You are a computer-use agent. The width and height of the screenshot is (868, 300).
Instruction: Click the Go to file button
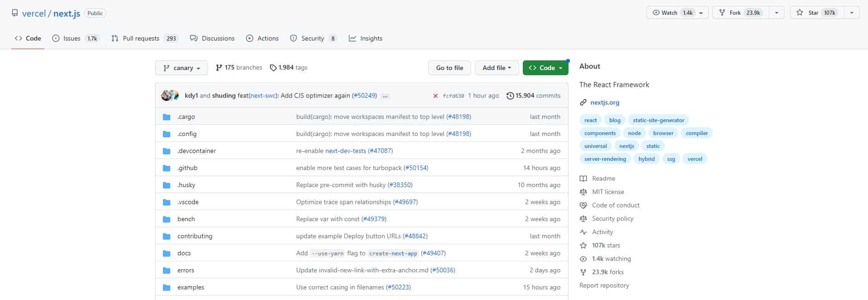[x=449, y=68]
